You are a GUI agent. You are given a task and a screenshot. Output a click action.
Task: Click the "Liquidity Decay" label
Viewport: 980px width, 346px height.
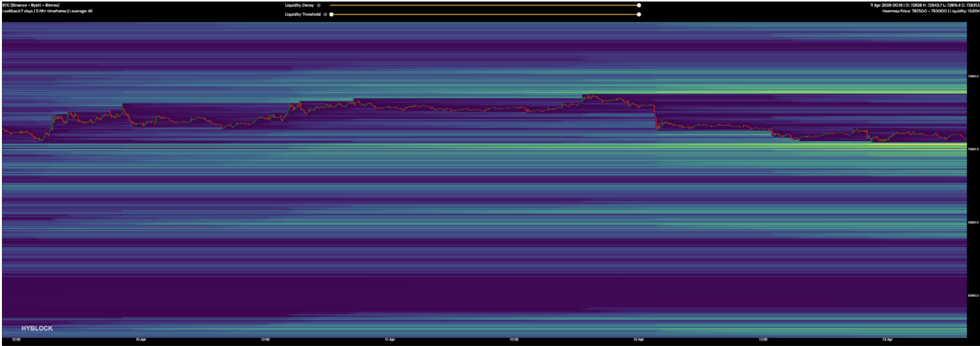299,5
